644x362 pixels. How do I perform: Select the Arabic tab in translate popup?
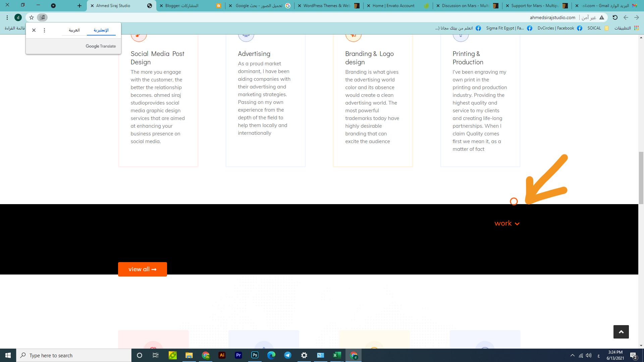click(x=74, y=30)
